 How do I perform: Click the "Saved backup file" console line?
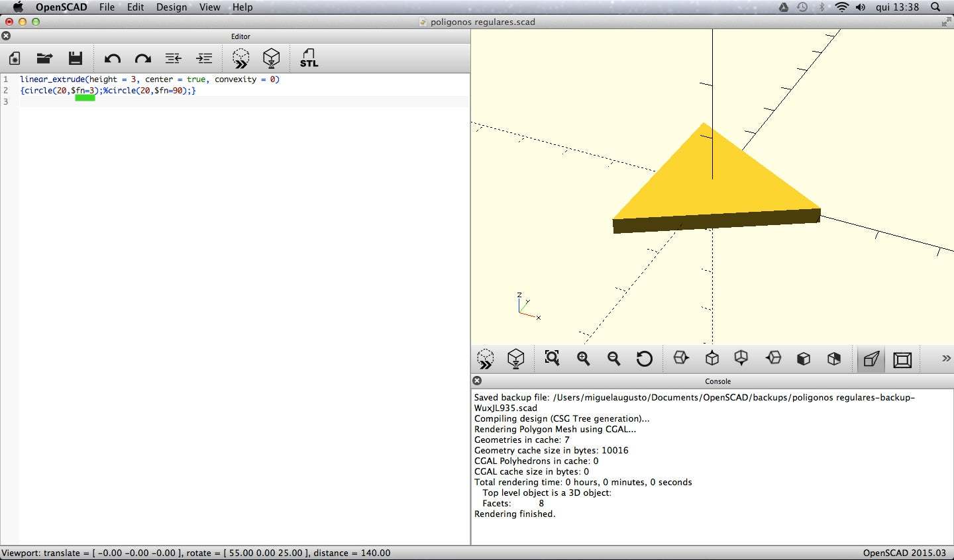(x=694, y=402)
